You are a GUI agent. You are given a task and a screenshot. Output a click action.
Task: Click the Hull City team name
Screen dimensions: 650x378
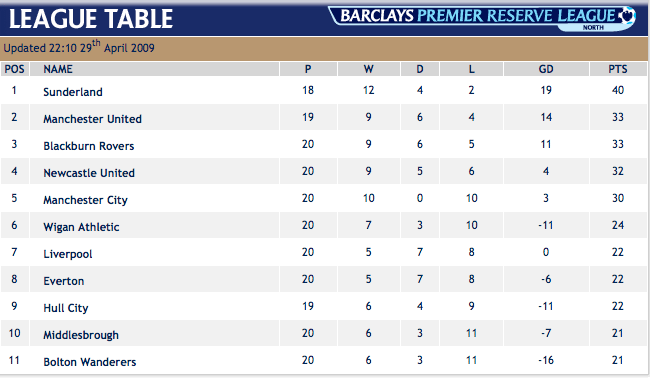point(66,308)
